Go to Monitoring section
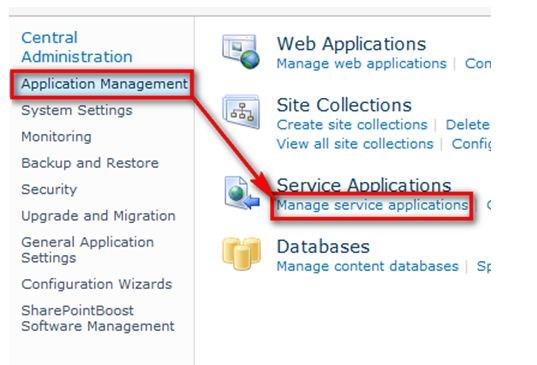This screenshot has width=537, height=365. pyautogui.click(x=56, y=137)
